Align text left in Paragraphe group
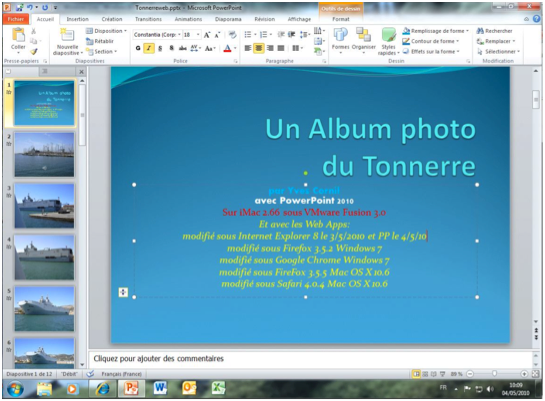 (247, 48)
